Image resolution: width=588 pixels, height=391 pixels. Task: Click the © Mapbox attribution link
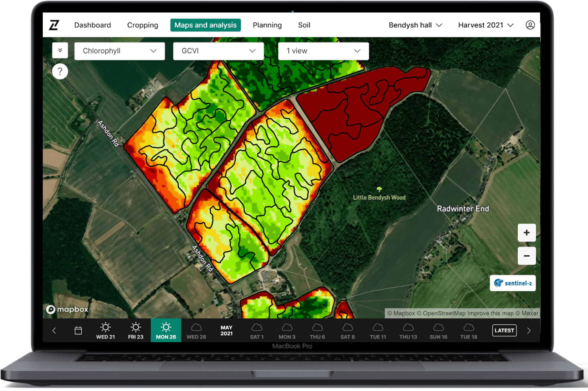401,313
